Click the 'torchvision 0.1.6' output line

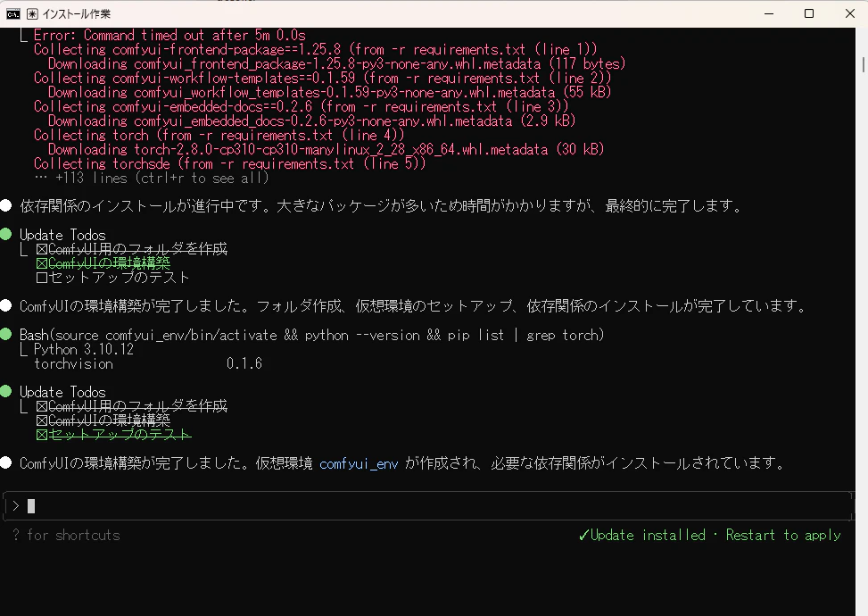[x=148, y=364]
